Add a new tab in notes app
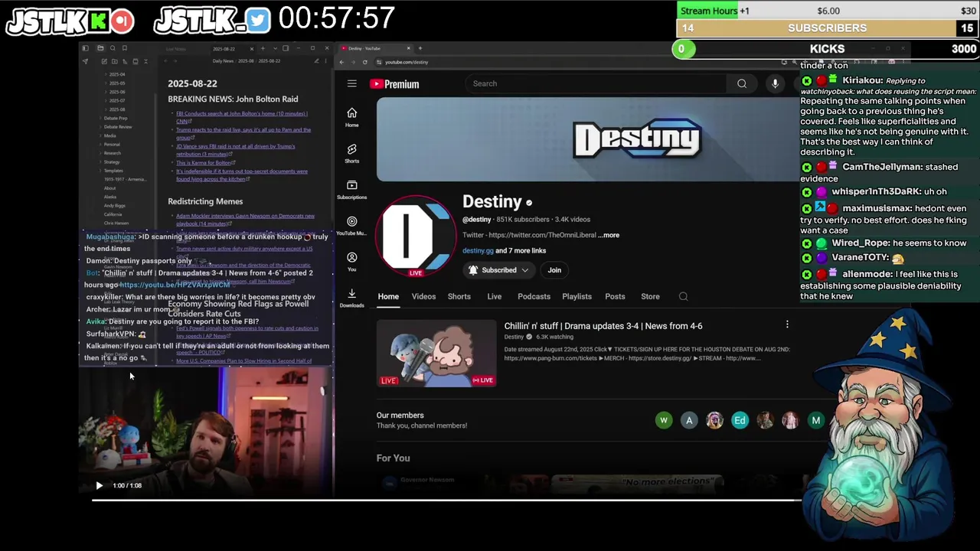The width and height of the screenshot is (980, 551). [x=262, y=48]
